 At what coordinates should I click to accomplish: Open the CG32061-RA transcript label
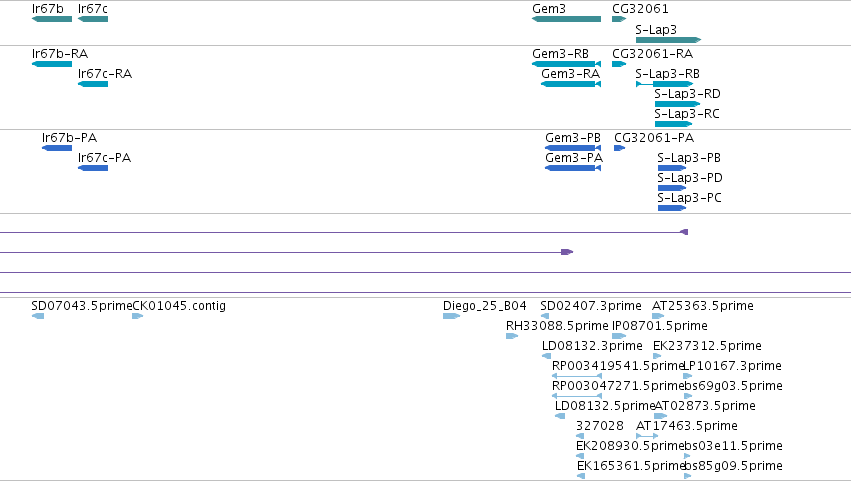tap(652, 54)
